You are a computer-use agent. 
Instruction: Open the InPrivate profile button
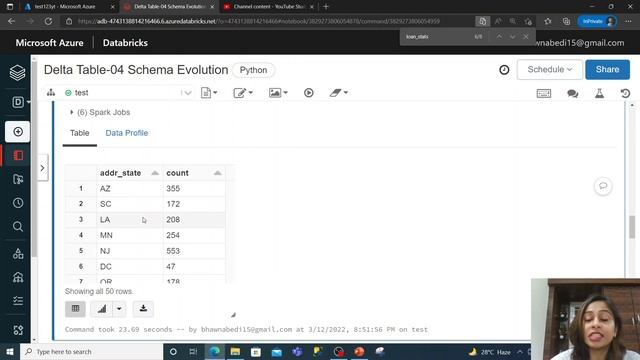click(x=597, y=21)
